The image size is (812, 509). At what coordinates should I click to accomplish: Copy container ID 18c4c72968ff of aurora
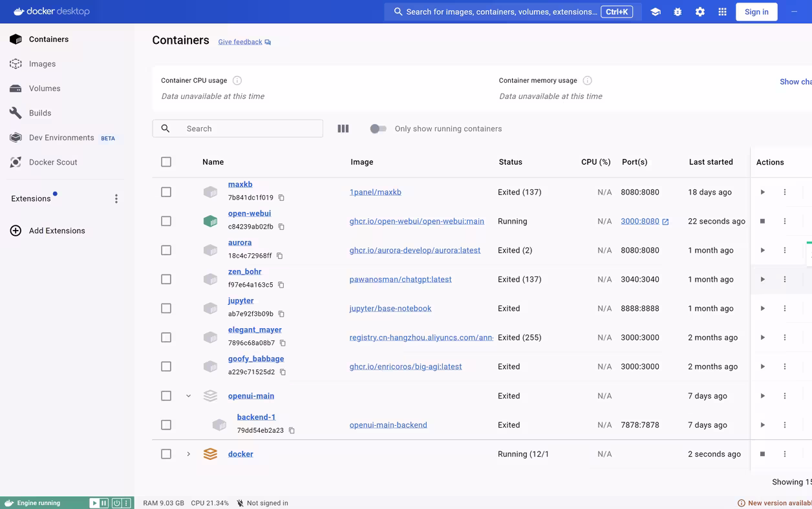(280, 256)
